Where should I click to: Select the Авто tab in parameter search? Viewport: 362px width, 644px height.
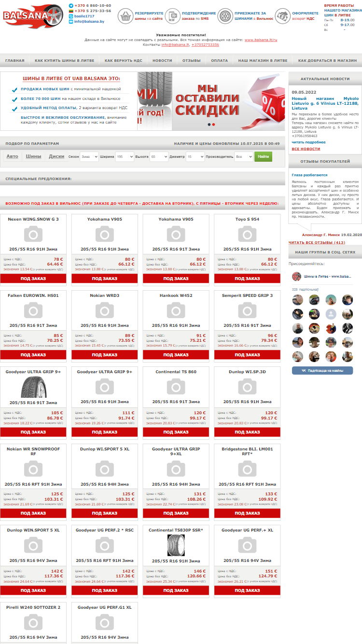[x=13, y=156]
